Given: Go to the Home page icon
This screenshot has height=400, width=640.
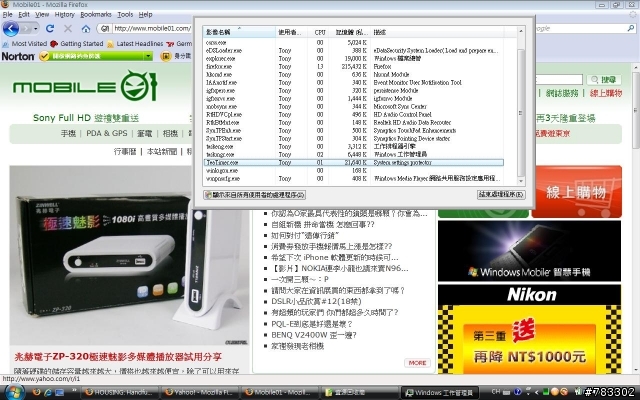Looking at the screenshot, I should [x=86, y=29].
